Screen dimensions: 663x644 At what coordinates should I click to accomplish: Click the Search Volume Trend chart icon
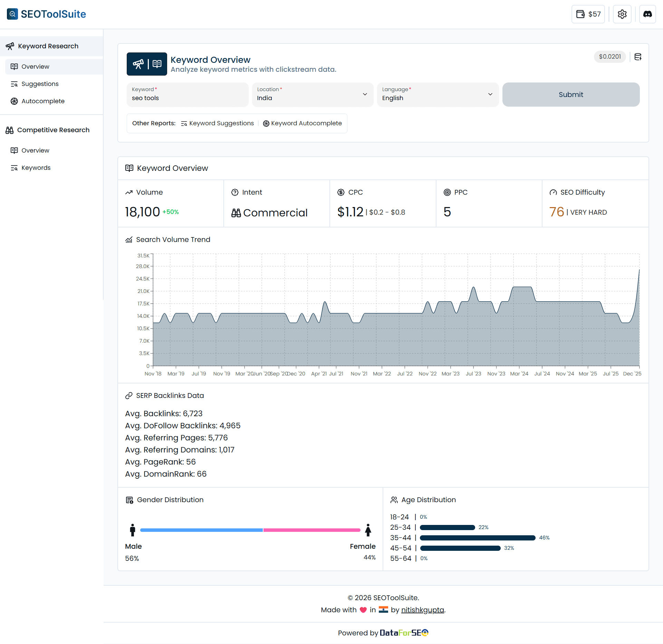point(129,240)
